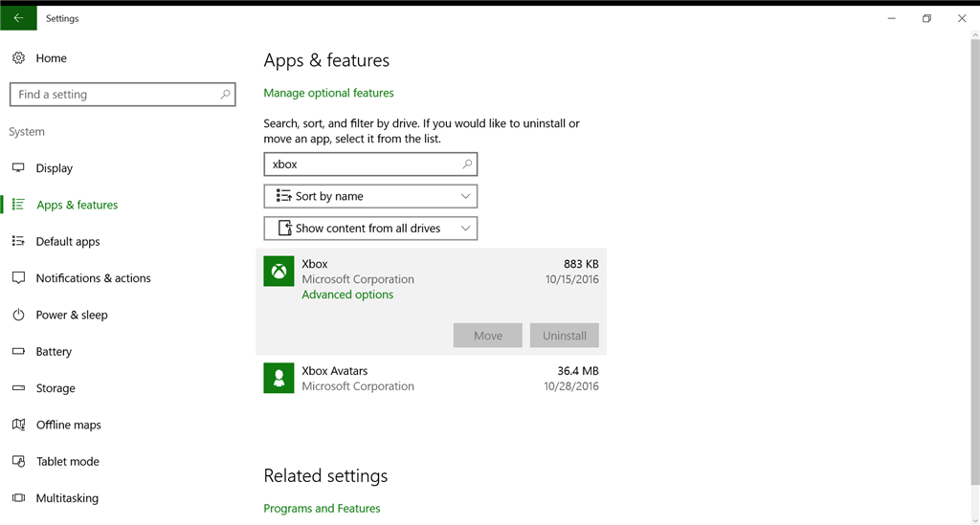
Task: Select the Xbox Avatars app name
Action: click(x=334, y=371)
